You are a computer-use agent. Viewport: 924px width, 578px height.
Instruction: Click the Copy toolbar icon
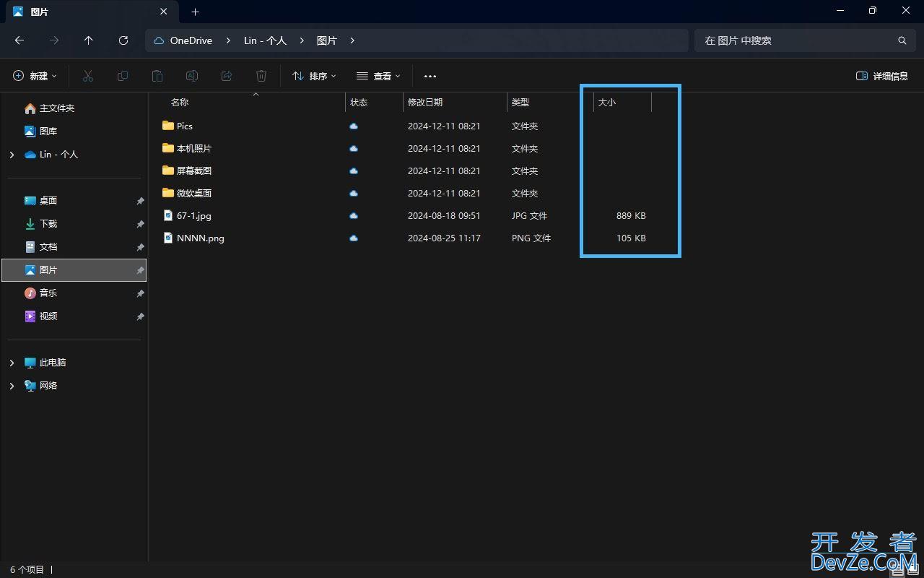[x=123, y=76]
